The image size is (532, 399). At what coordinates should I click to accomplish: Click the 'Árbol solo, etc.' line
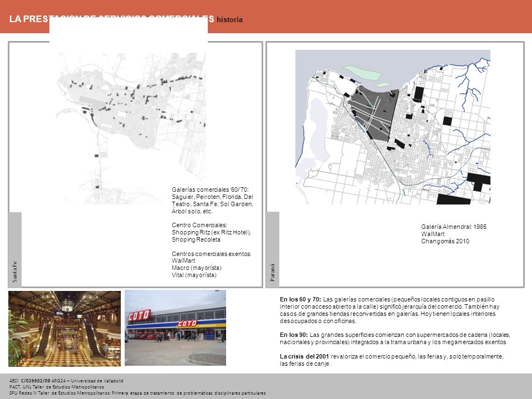[x=192, y=211]
